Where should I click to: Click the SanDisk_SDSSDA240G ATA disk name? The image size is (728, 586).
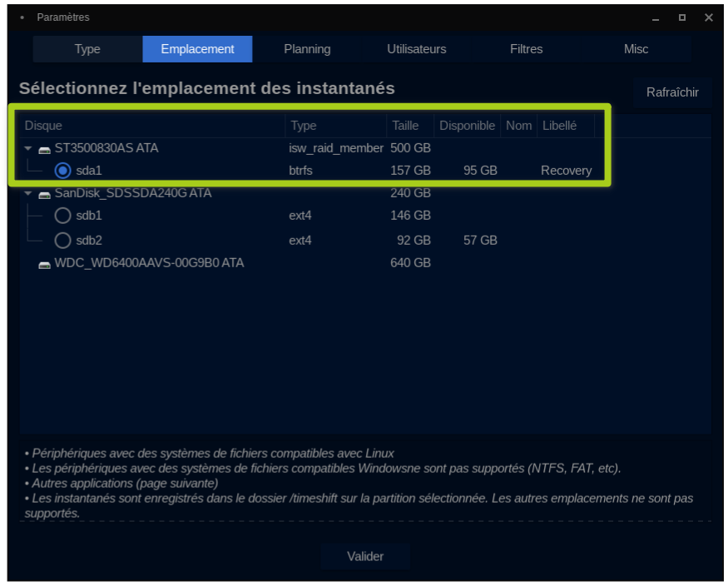pyautogui.click(x=133, y=193)
